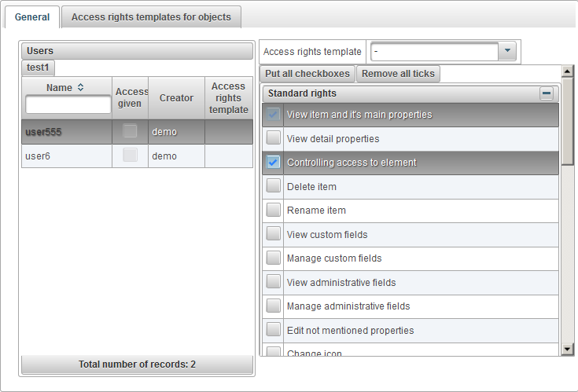Check the Rename item checkbox
578x392 pixels.
(273, 211)
